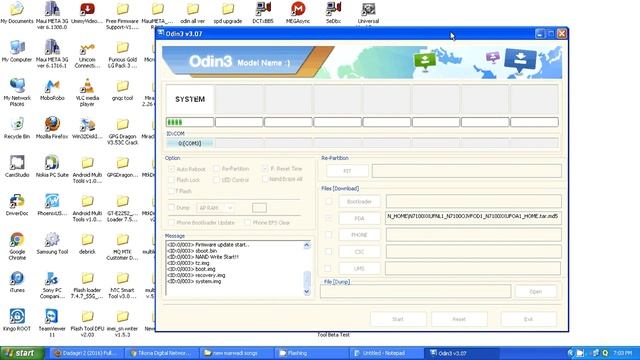
Task: Open the spd upgrade folder
Action: [x=228, y=13]
